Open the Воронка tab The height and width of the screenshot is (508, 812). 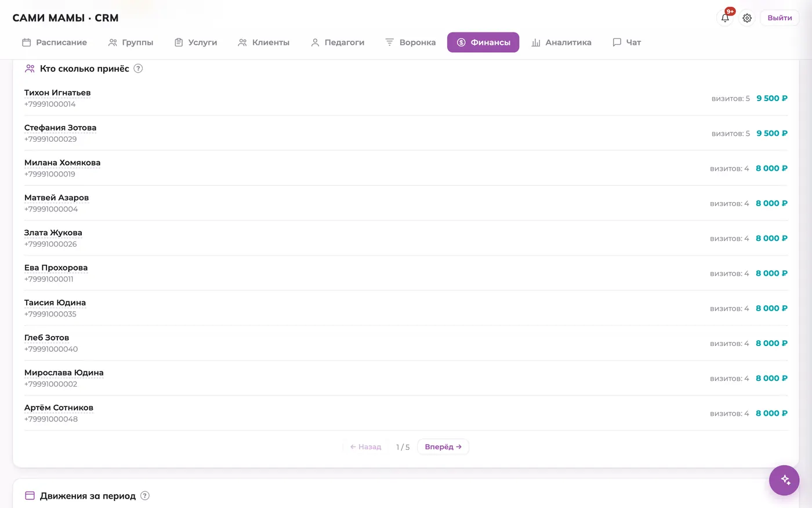(410, 42)
